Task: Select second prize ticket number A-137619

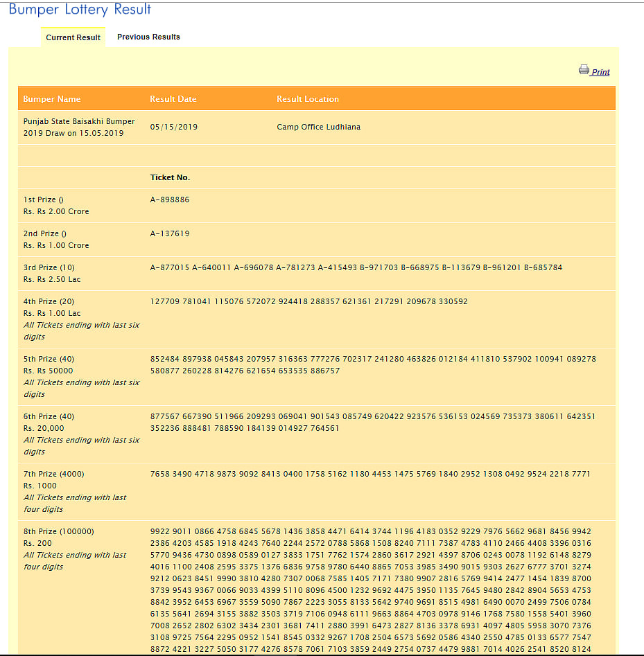Action: 170,233
